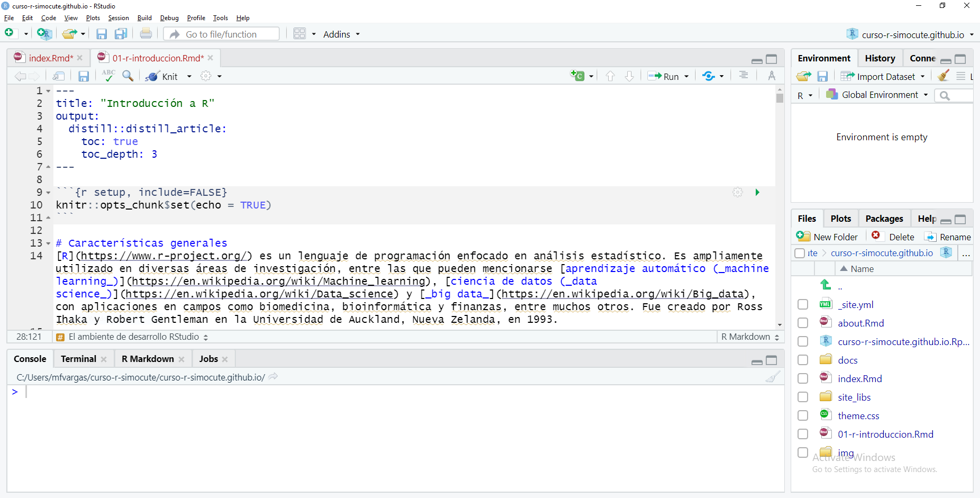
Task: Save all open documents from the main toolbar
Action: coord(121,34)
